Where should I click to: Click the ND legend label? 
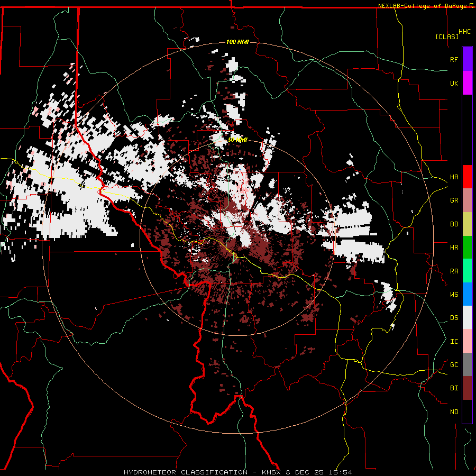point(454,411)
